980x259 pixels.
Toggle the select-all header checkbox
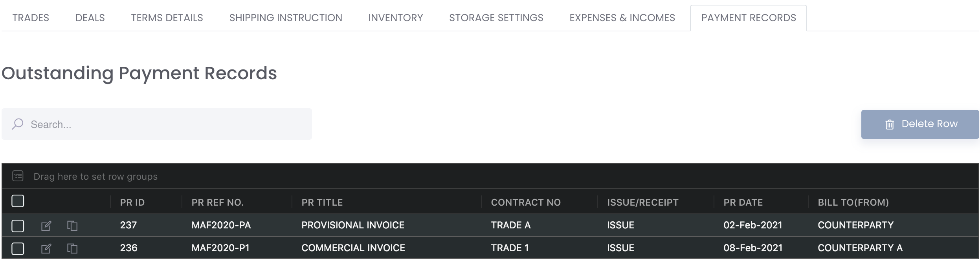(18, 201)
